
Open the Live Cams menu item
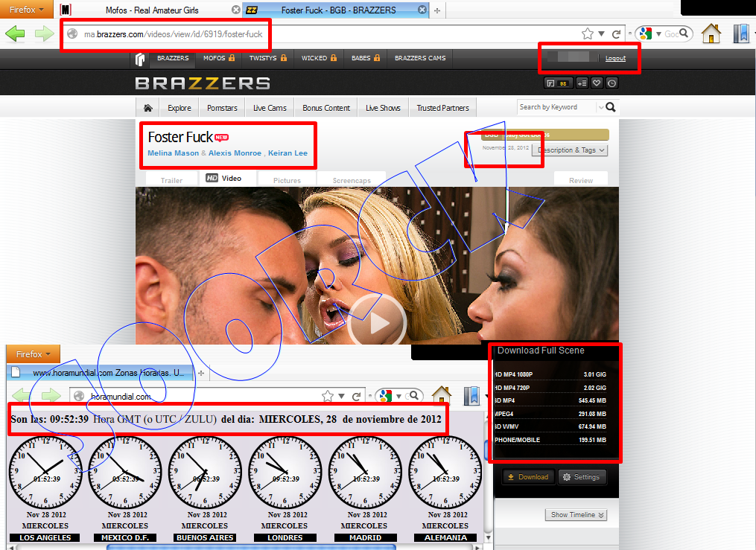[270, 108]
